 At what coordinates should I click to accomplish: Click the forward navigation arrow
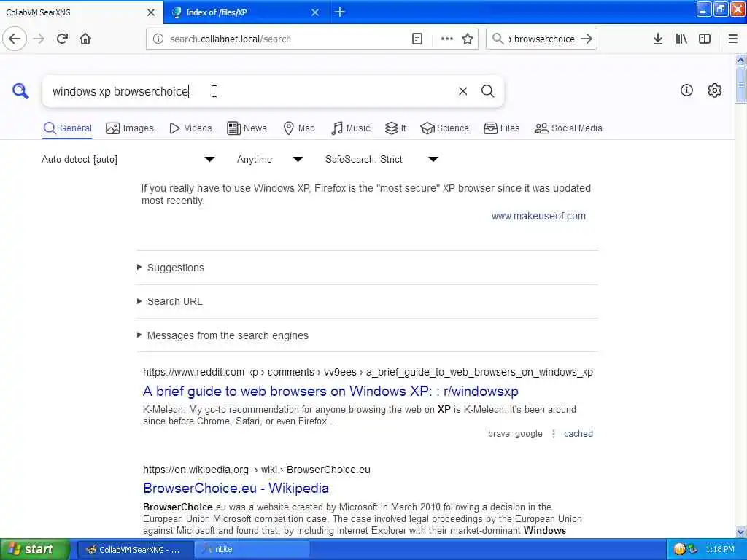39,39
